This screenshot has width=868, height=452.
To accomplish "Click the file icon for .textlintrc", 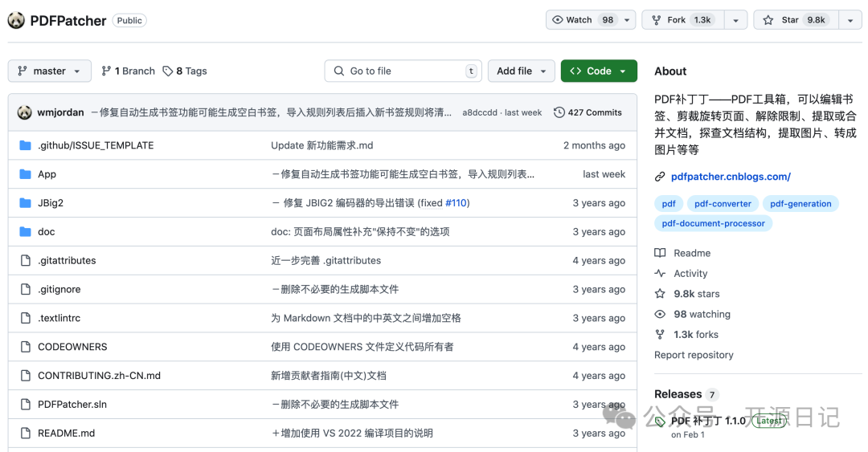I will (25, 318).
